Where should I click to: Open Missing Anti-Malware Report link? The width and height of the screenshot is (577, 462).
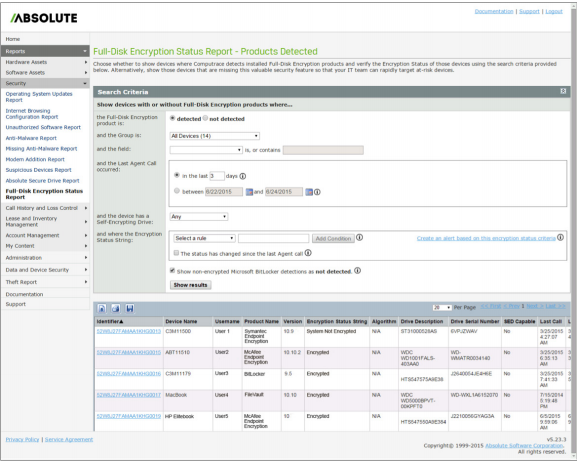pos(41,149)
